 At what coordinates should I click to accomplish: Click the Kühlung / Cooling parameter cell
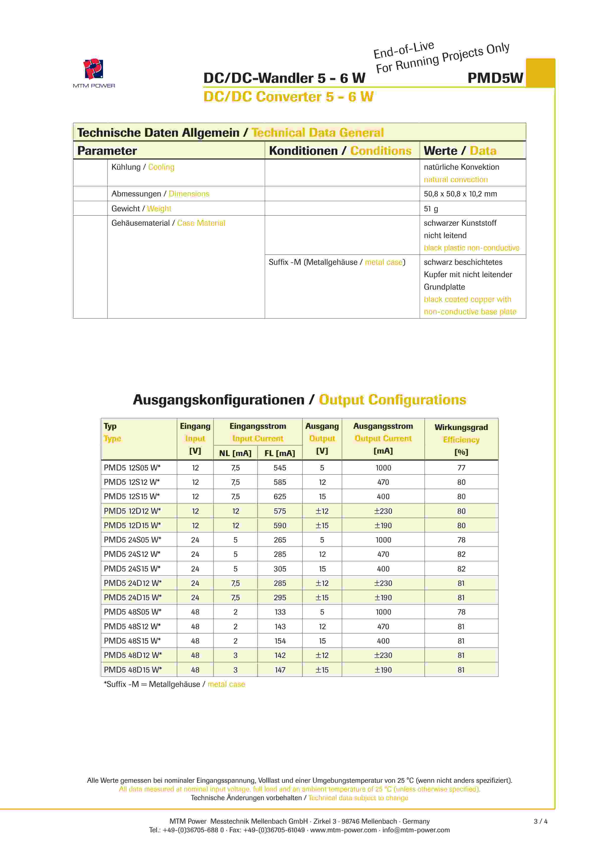click(143, 167)
